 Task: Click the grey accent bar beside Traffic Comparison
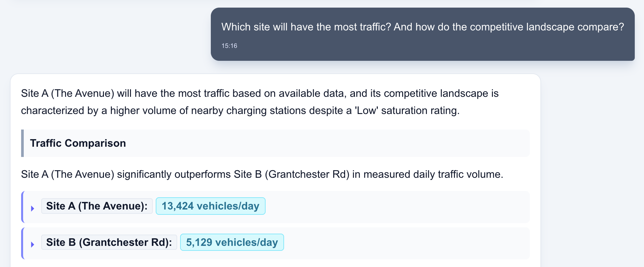tap(22, 143)
